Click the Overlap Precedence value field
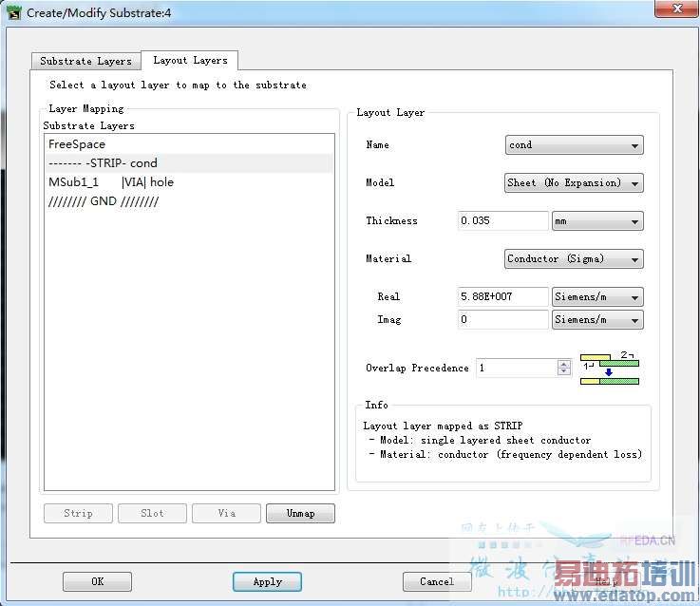 click(517, 368)
